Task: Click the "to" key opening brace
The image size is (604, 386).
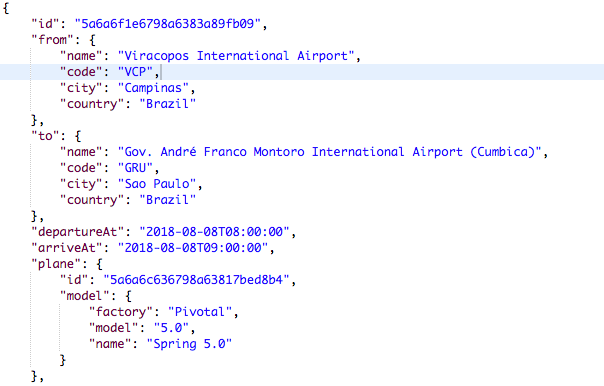Action: pos(78,136)
